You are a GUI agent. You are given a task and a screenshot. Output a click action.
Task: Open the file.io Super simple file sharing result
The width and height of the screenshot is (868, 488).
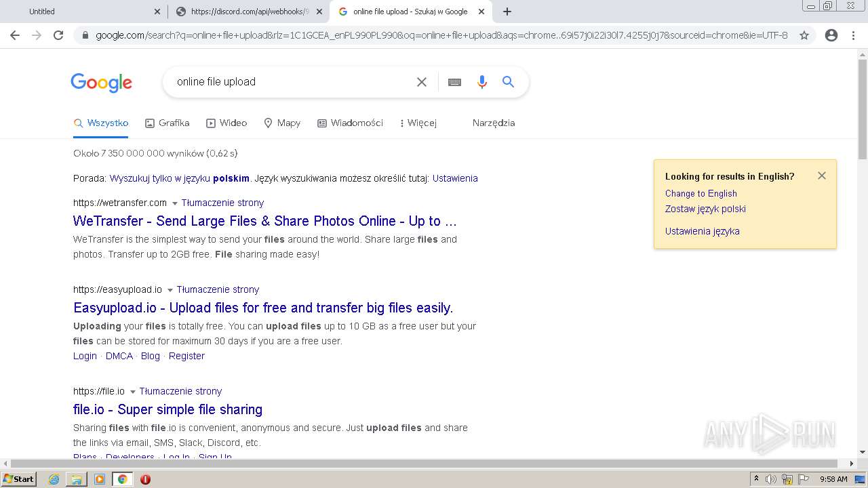[167, 409]
